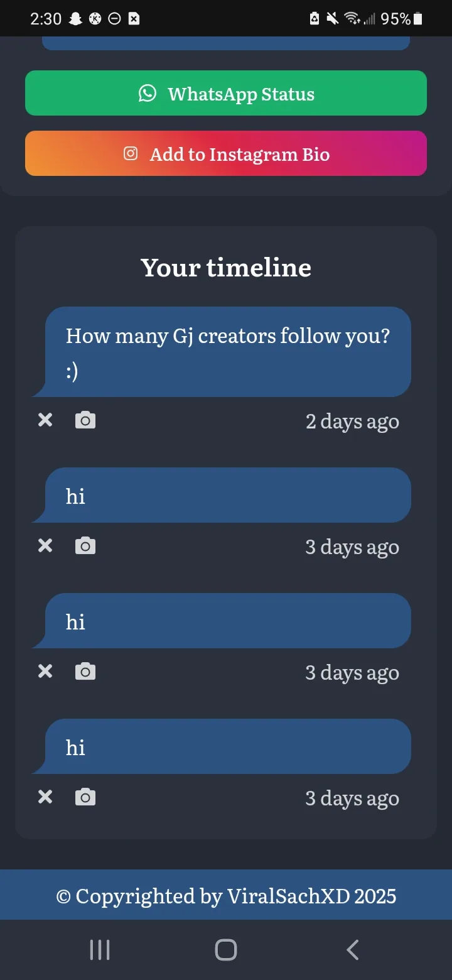Delete the last "hi" message
The height and width of the screenshot is (980, 452).
click(x=45, y=797)
